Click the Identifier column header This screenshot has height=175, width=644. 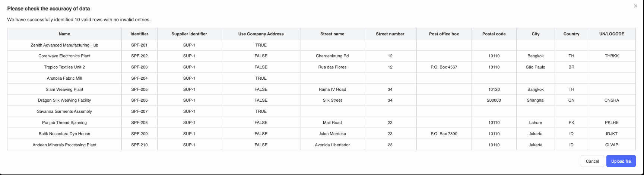[x=139, y=34]
